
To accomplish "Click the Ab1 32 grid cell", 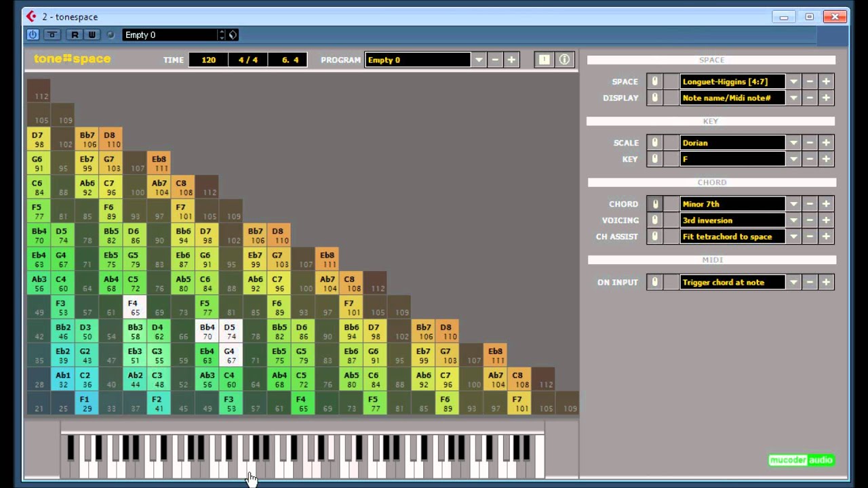I will (63, 380).
